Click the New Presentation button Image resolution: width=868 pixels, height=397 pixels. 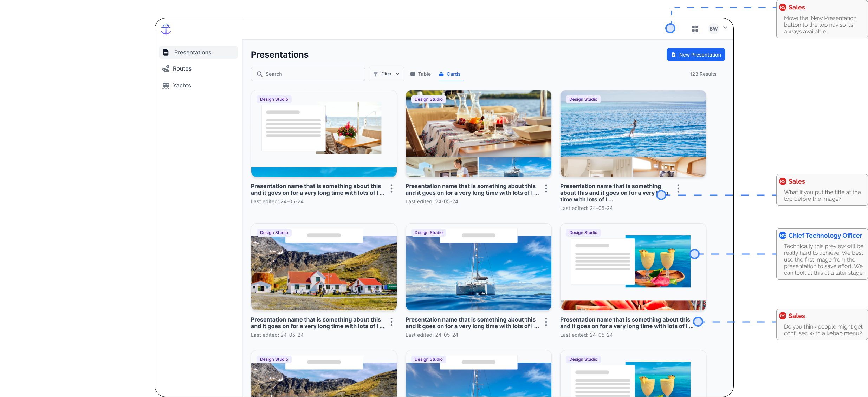[696, 54]
